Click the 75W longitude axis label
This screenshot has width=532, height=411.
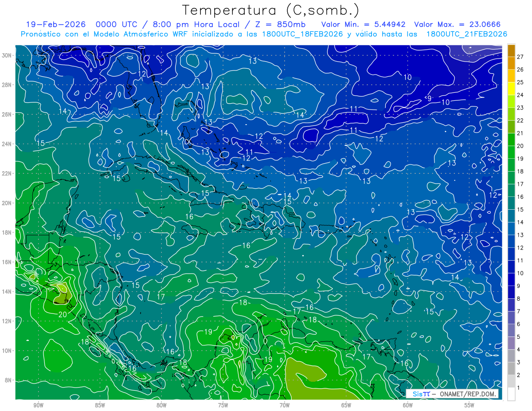pyautogui.click(x=223, y=406)
